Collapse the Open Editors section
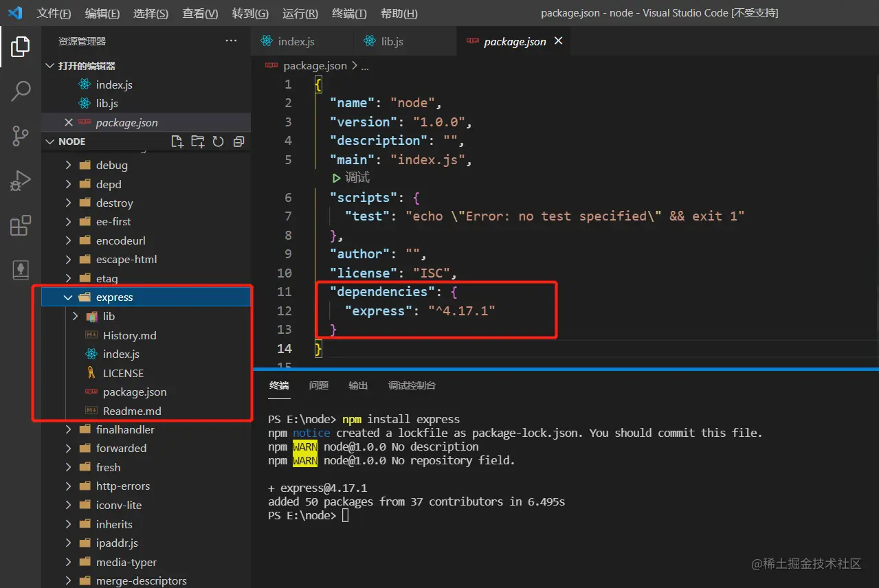Screen dimensions: 879x588 pyautogui.click(x=49, y=66)
